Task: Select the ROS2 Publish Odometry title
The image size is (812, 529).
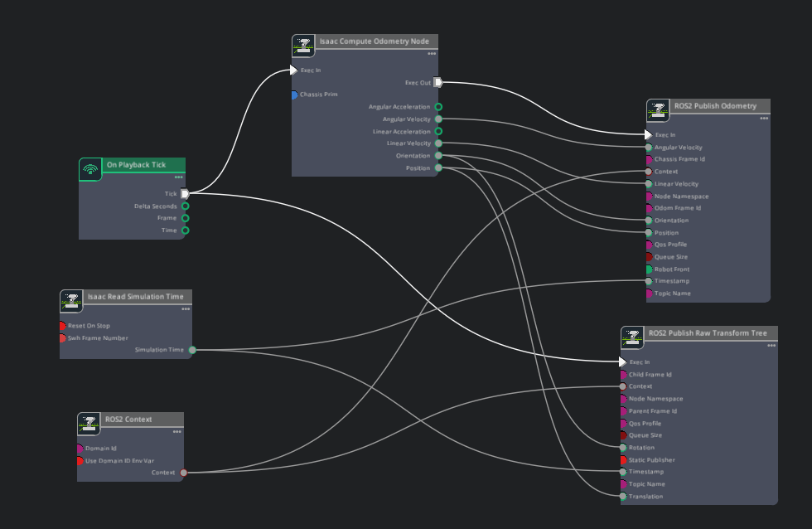Action: point(715,105)
